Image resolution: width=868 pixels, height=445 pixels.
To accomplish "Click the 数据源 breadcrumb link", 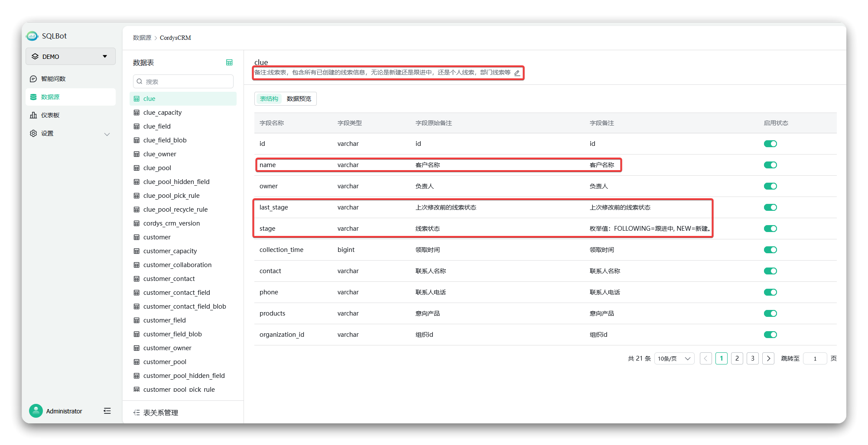I will point(142,38).
